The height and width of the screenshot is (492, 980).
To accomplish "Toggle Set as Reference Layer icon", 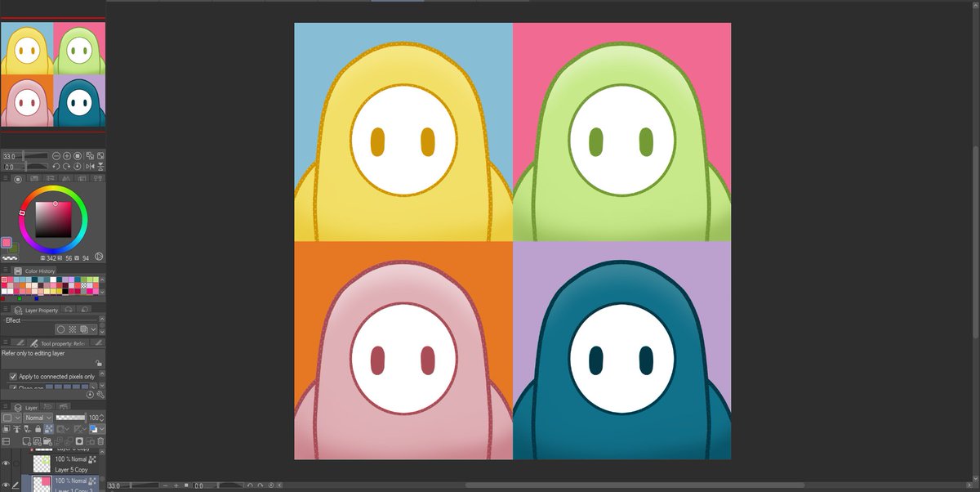I will pos(16,429).
